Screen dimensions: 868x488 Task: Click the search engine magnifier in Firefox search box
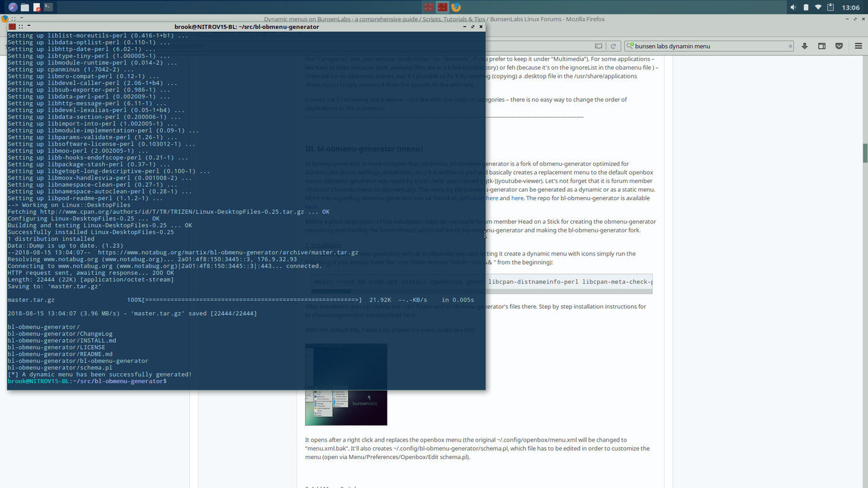(x=631, y=46)
